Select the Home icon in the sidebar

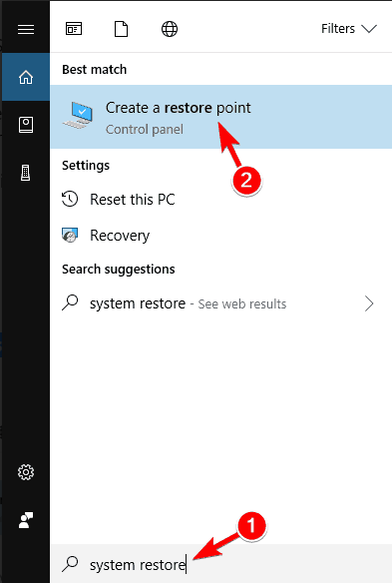26,77
